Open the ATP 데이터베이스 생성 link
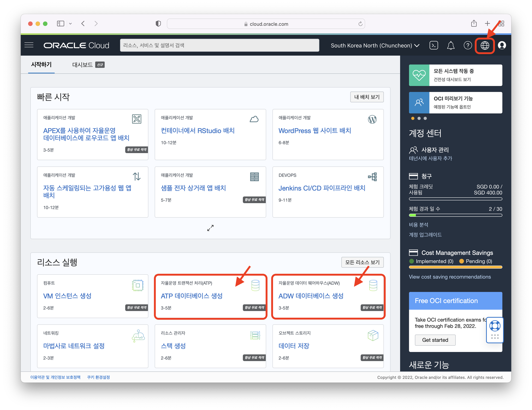 (x=192, y=296)
